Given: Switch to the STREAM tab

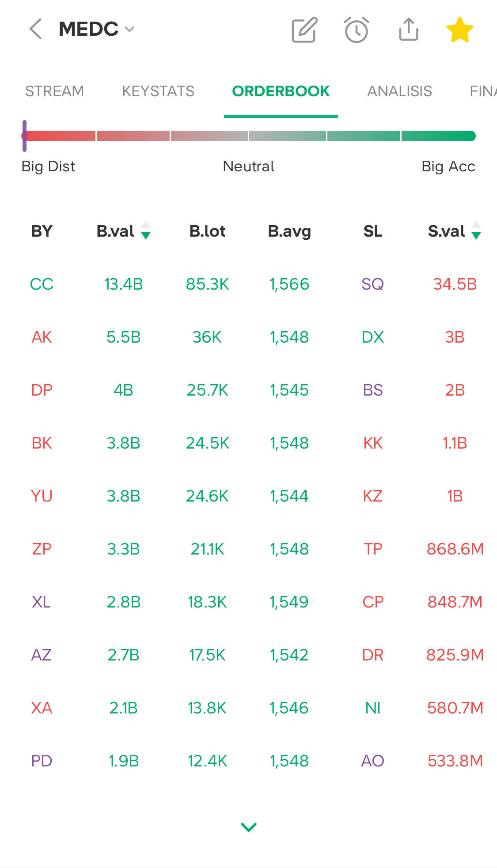Looking at the screenshot, I should [x=54, y=91].
